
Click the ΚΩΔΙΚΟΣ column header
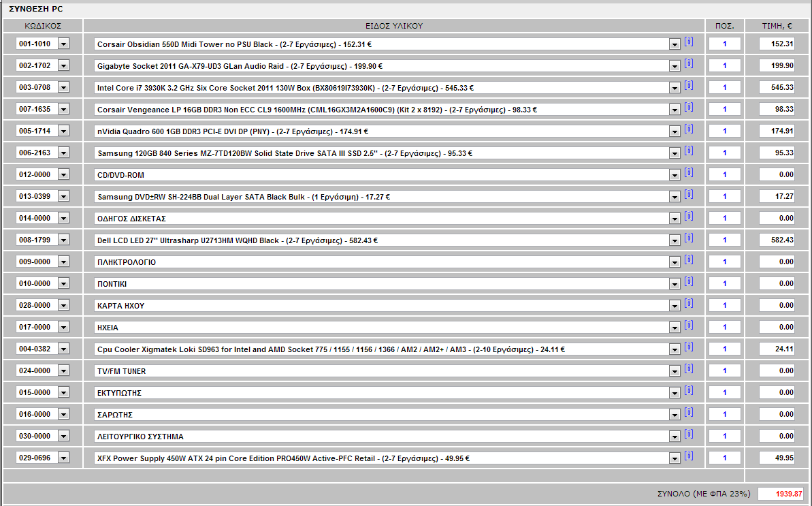point(43,26)
